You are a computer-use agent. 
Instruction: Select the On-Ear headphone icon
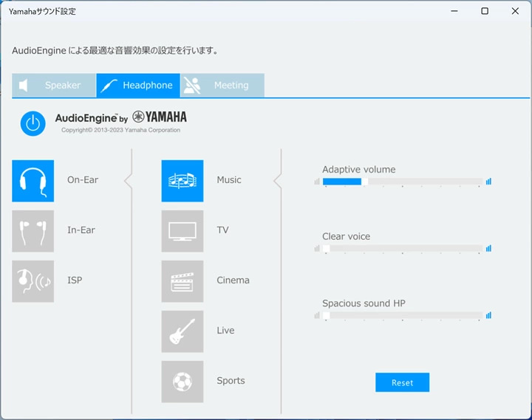pos(33,181)
